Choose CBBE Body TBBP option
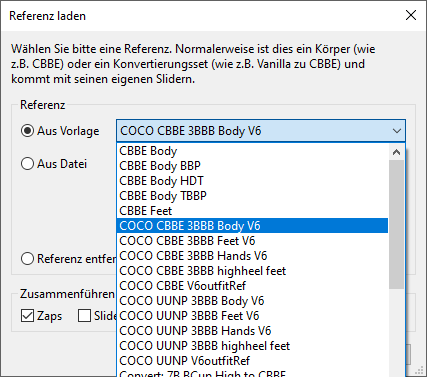This screenshot has width=427, height=377. coord(252,196)
